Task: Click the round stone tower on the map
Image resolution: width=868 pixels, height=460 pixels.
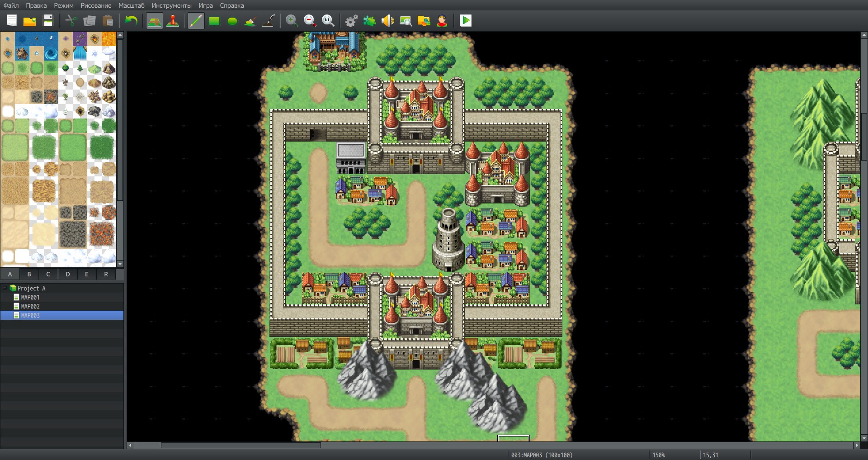Action: pyautogui.click(x=448, y=240)
